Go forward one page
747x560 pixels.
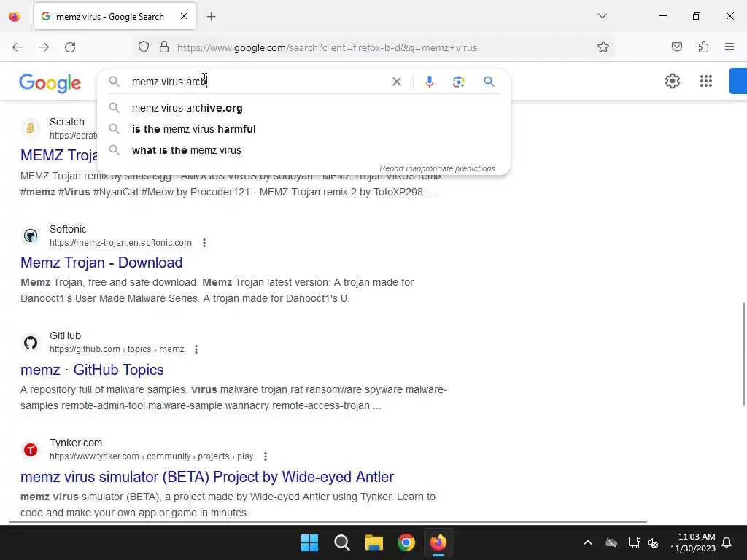pyautogui.click(x=44, y=47)
